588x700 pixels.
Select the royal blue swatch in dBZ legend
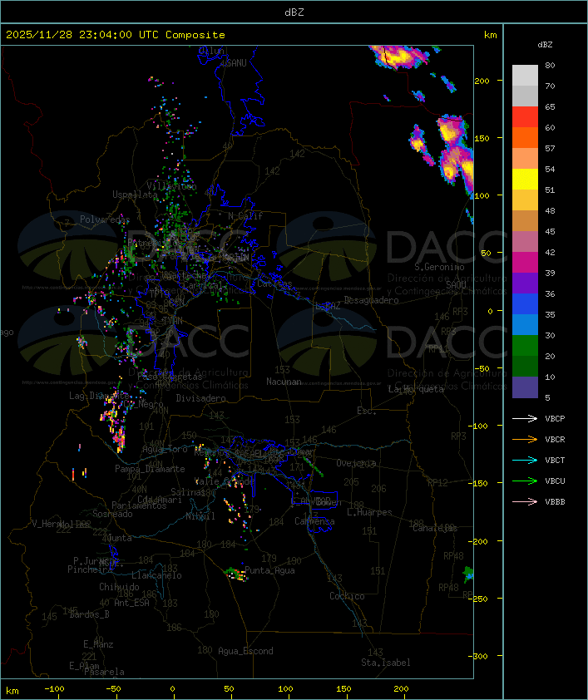click(x=525, y=304)
